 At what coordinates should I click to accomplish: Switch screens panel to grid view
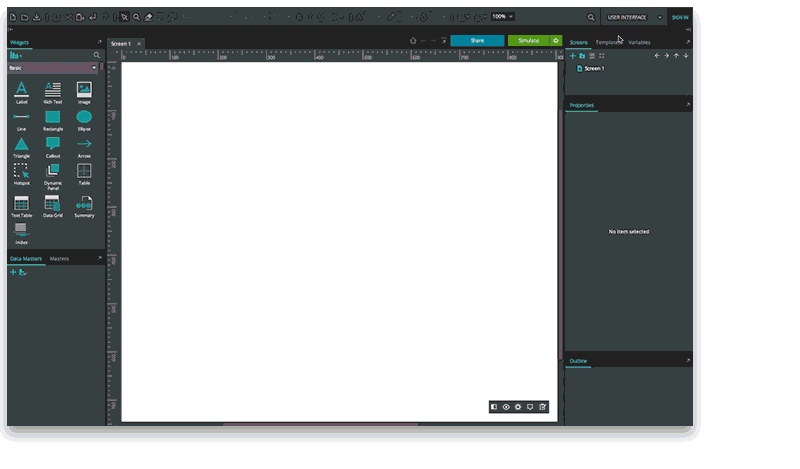coord(602,56)
